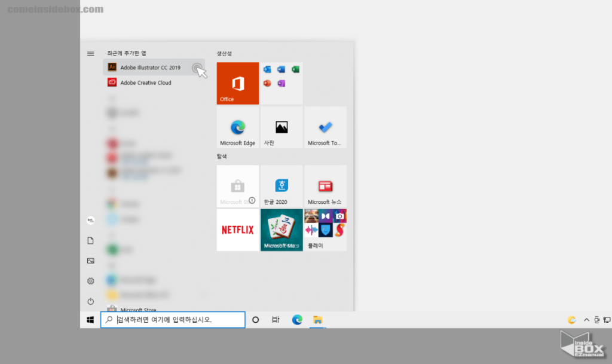Open Adobe Illustrator CC 2019 from the list
Screen dimensions: 612x364
pyautogui.click(x=150, y=68)
